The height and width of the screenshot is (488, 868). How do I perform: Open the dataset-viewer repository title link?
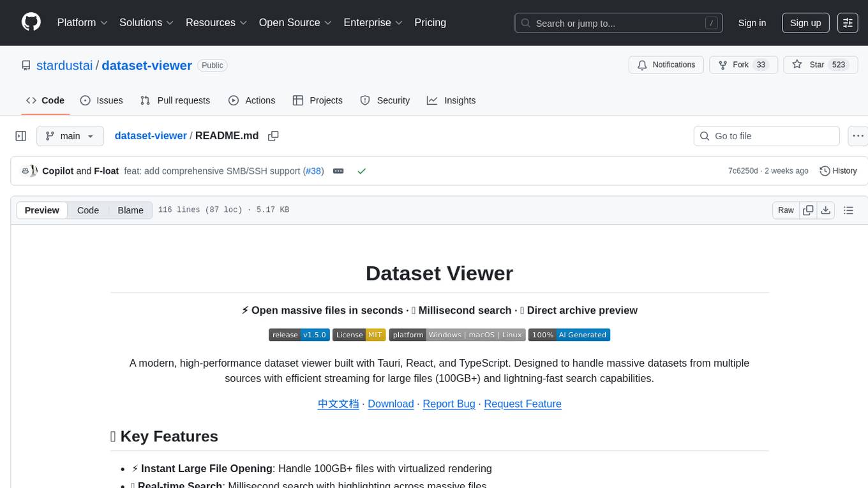tap(147, 65)
